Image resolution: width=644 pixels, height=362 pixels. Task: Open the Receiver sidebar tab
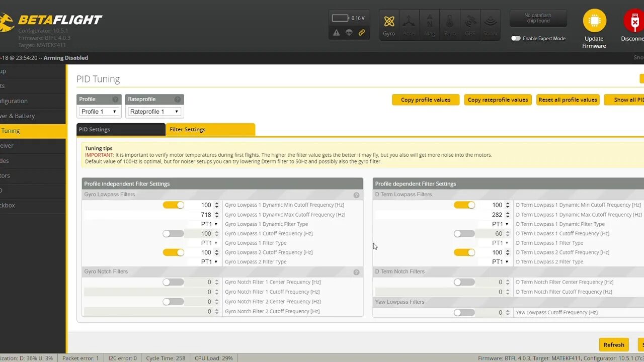[33, 146]
